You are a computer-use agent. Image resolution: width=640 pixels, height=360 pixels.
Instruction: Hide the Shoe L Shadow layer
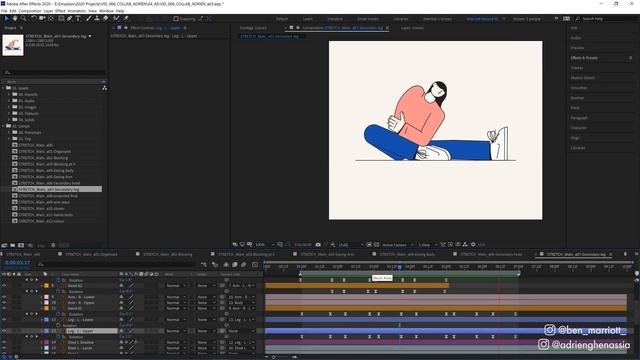pos(4,342)
